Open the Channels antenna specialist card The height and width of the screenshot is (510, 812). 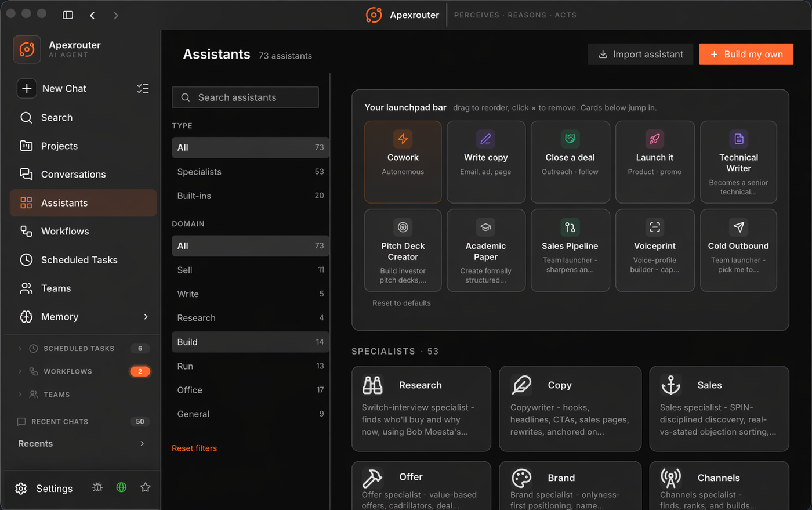[x=719, y=486]
